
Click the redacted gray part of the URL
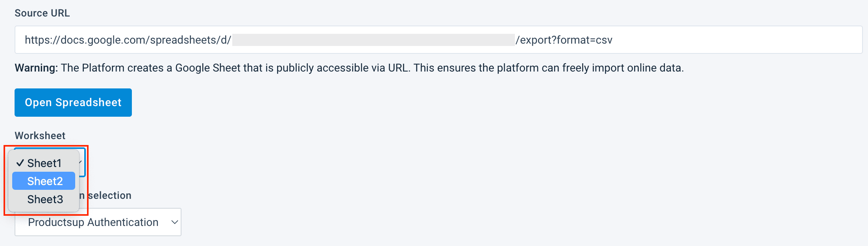pos(373,40)
